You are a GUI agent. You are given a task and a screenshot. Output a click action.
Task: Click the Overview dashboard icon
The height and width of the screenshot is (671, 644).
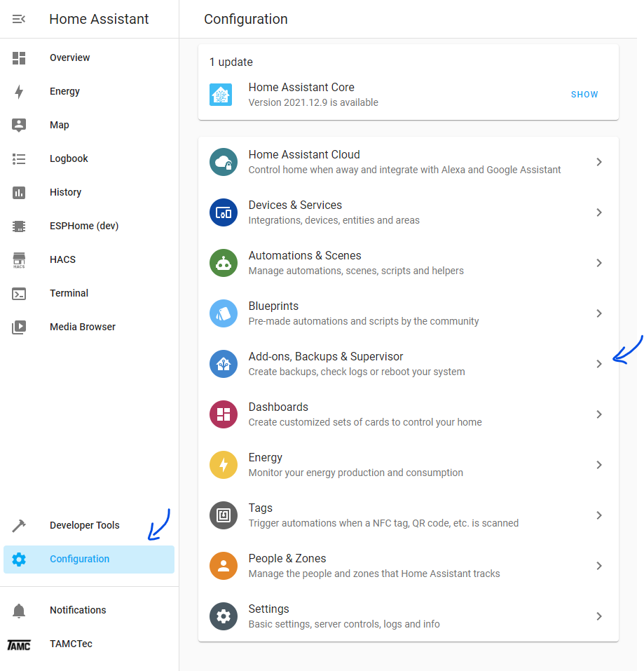pyautogui.click(x=19, y=57)
